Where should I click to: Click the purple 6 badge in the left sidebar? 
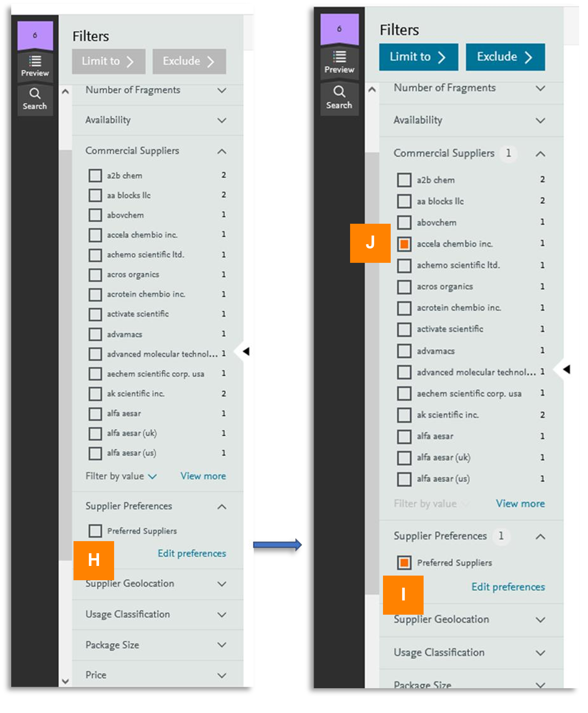click(x=35, y=35)
